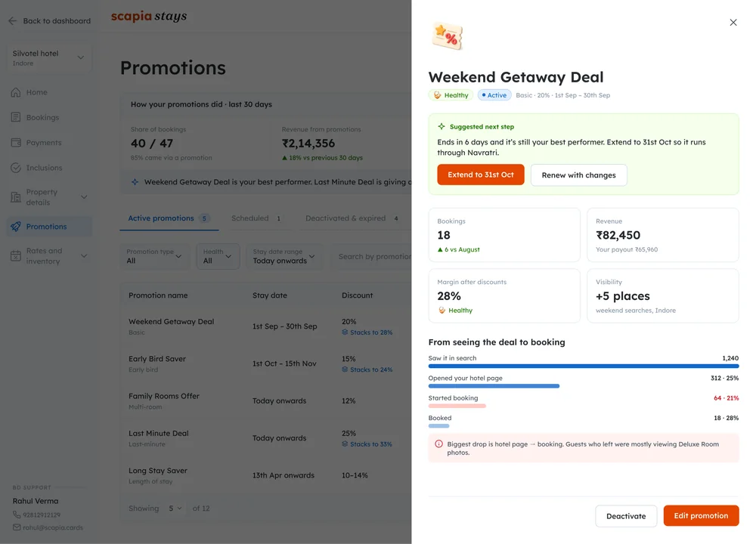
Task: Click the Promotions rocket icon
Action: (16, 227)
